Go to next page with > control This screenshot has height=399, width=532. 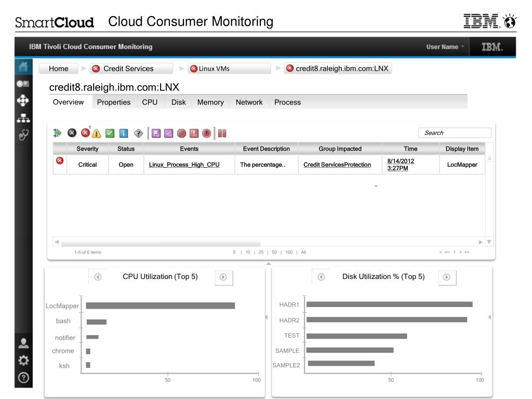[460, 252]
